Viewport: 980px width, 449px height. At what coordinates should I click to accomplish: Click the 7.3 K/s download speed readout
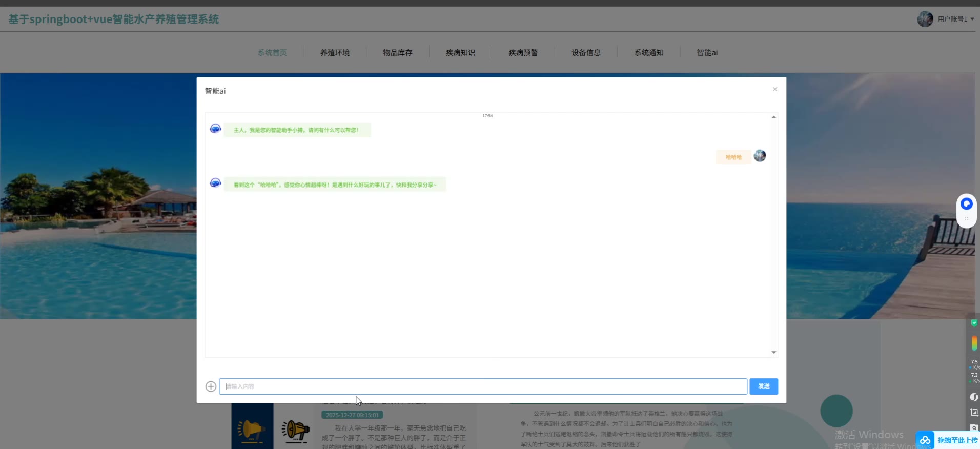tap(974, 378)
